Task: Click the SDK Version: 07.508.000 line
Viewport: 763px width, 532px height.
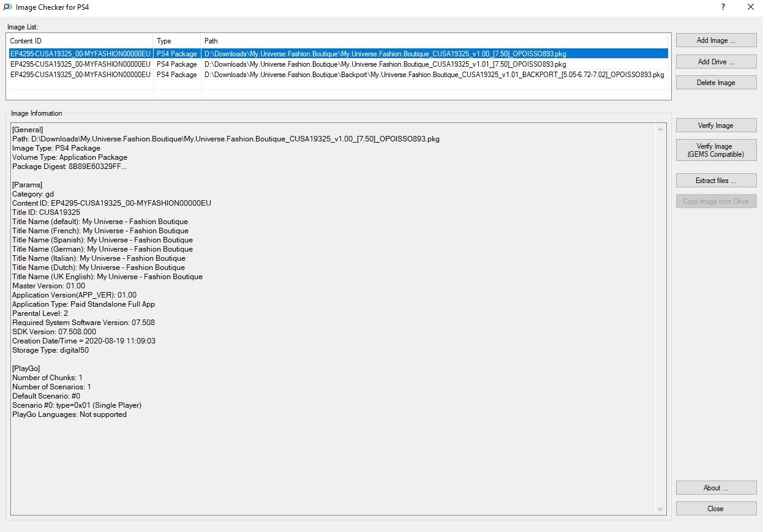Action: (54, 332)
